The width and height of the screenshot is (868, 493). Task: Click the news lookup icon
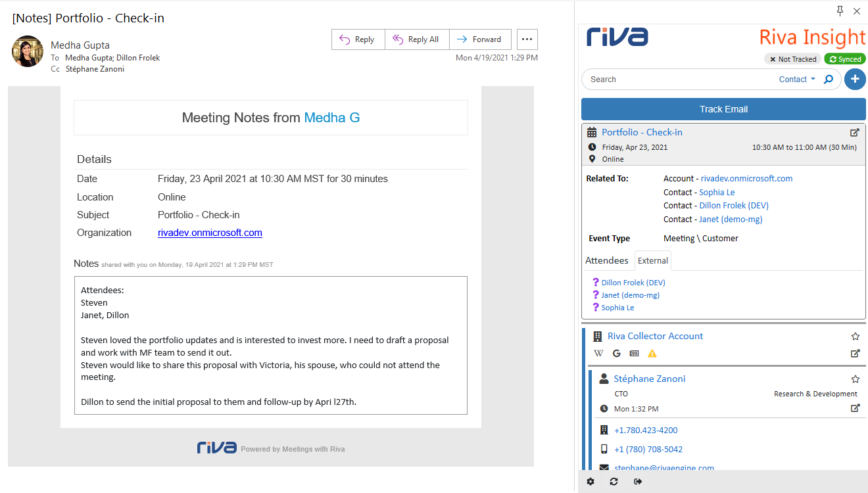634,354
